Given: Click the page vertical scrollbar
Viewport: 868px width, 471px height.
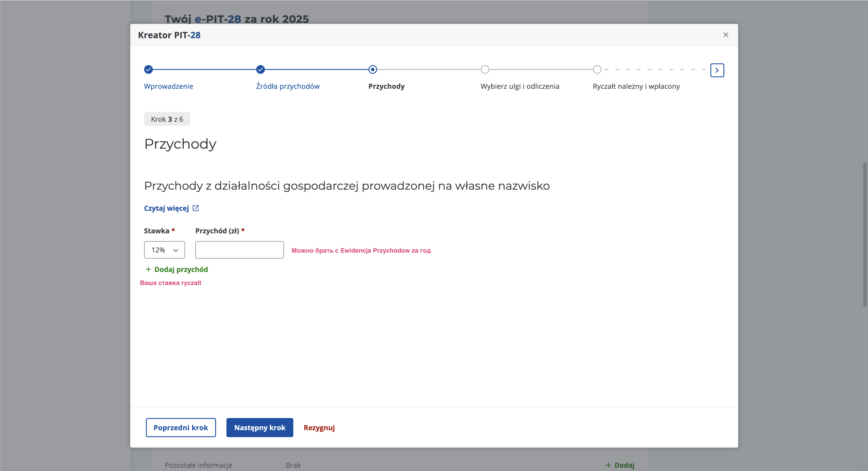Looking at the screenshot, I should coord(865,234).
